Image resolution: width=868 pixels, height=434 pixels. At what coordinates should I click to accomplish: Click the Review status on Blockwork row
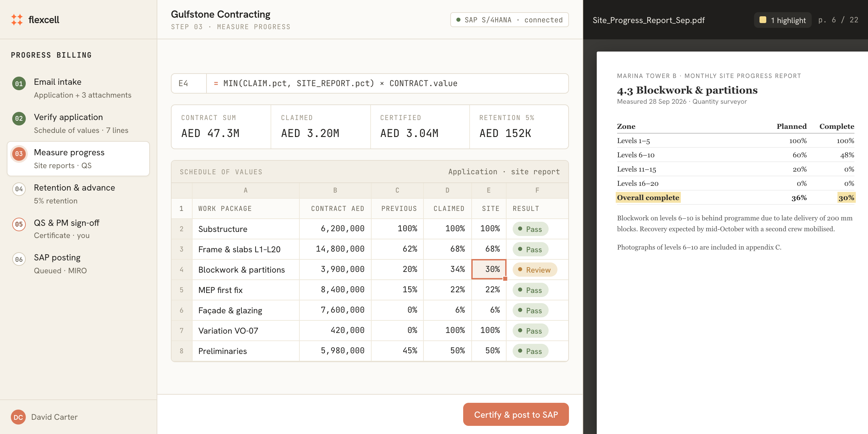point(535,270)
